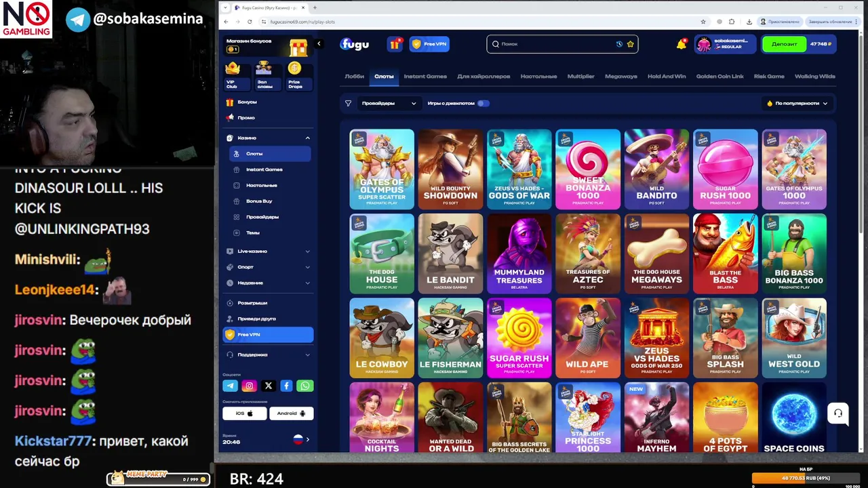Open the Fugu logo home link
The width and height of the screenshot is (868, 488).
click(354, 44)
